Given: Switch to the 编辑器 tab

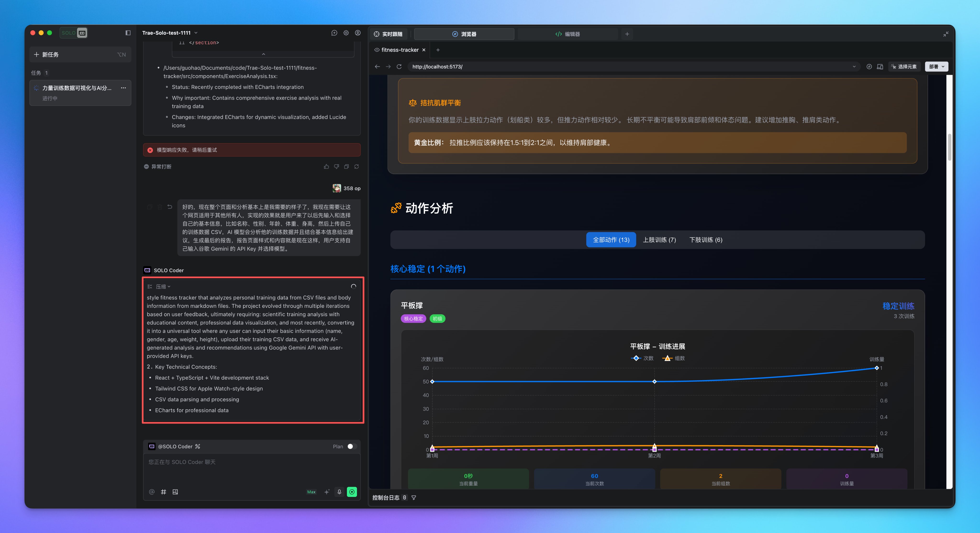Looking at the screenshot, I should coord(568,34).
